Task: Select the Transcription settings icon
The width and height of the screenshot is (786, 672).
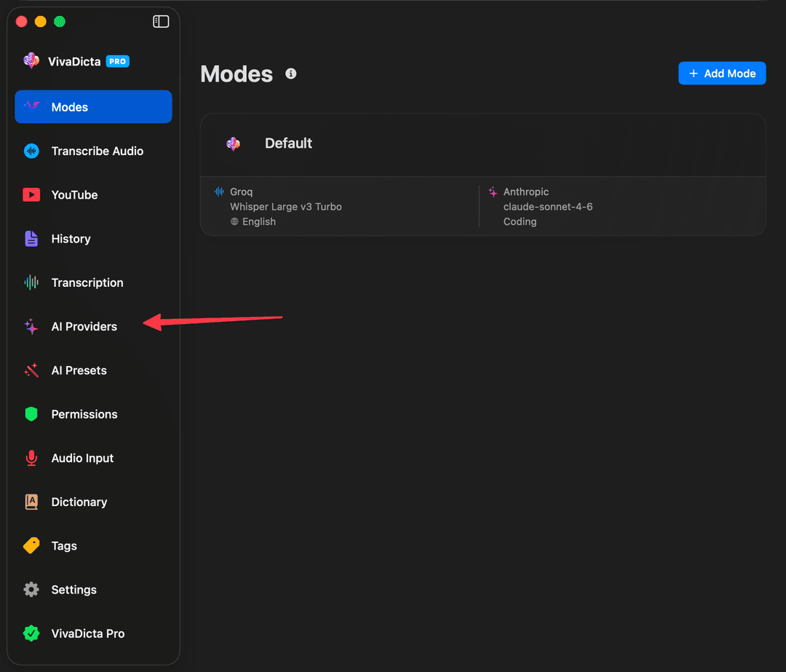Action: pyautogui.click(x=32, y=282)
